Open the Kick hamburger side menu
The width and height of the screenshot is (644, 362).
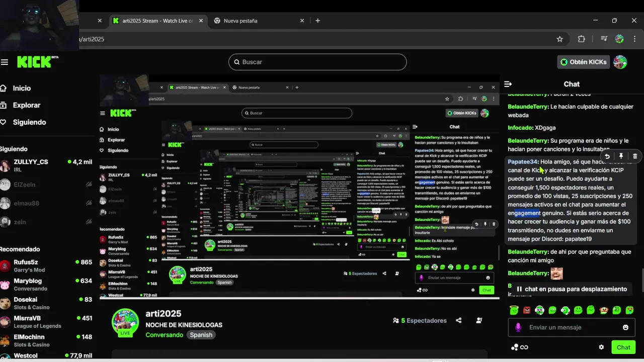click(x=5, y=62)
